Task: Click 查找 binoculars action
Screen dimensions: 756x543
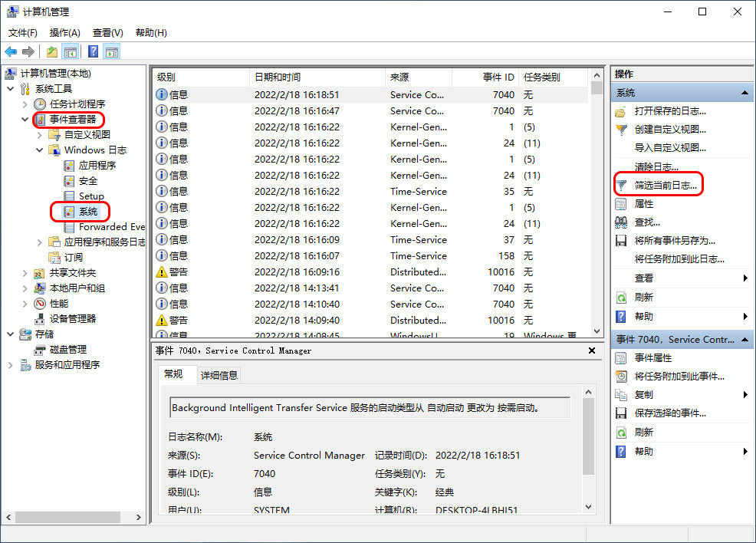Action: pos(647,222)
